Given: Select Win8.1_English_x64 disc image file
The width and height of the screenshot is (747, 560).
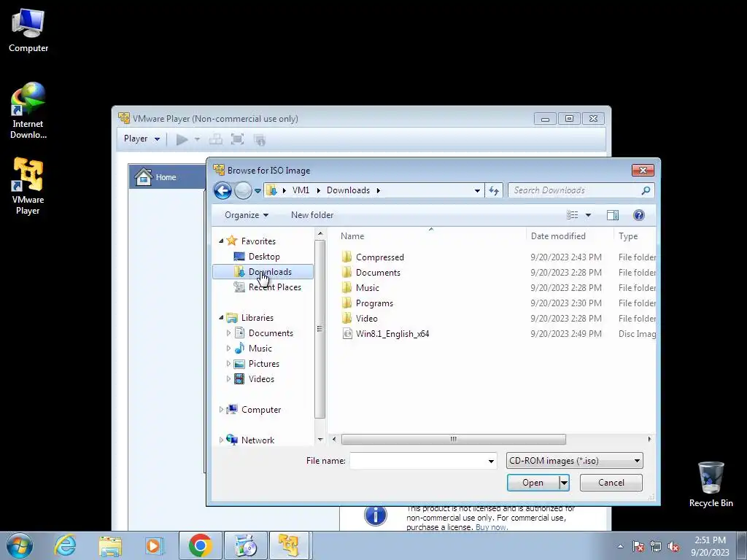Looking at the screenshot, I should (392, 333).
